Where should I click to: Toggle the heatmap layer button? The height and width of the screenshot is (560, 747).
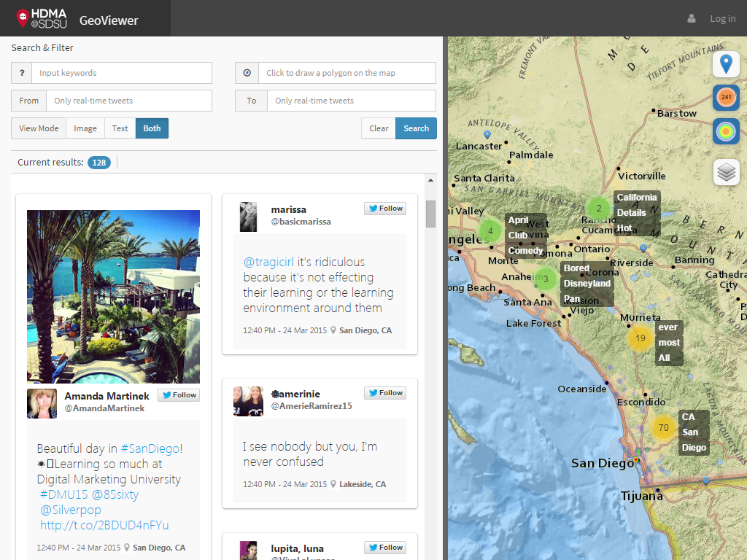[x=726, y=131]
